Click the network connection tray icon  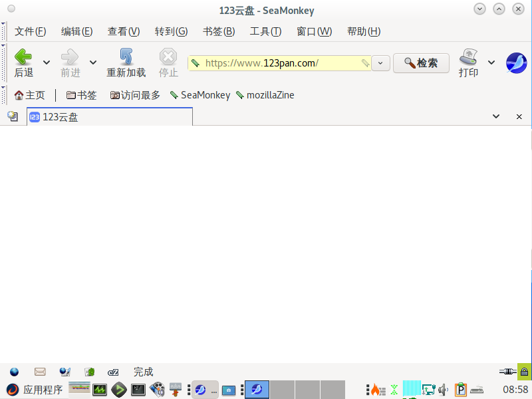pyautogui.click(x=428, y=390)
